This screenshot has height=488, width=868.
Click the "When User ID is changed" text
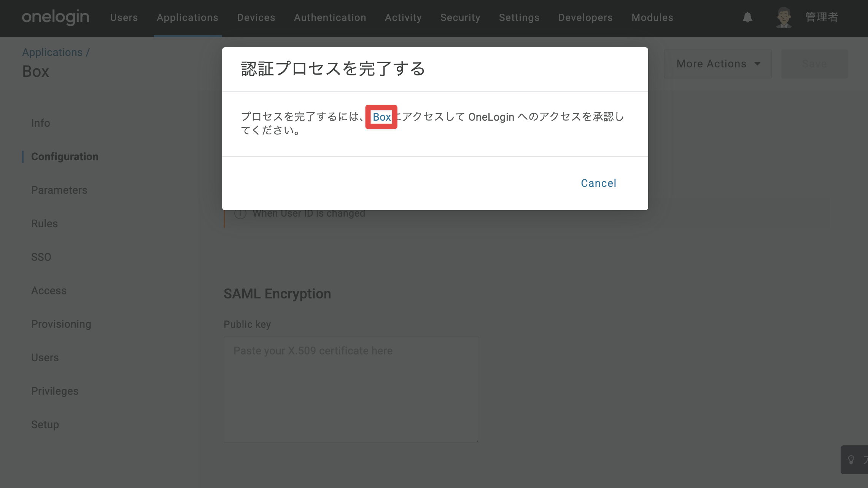pyautogui.click(x=309, y=214)
